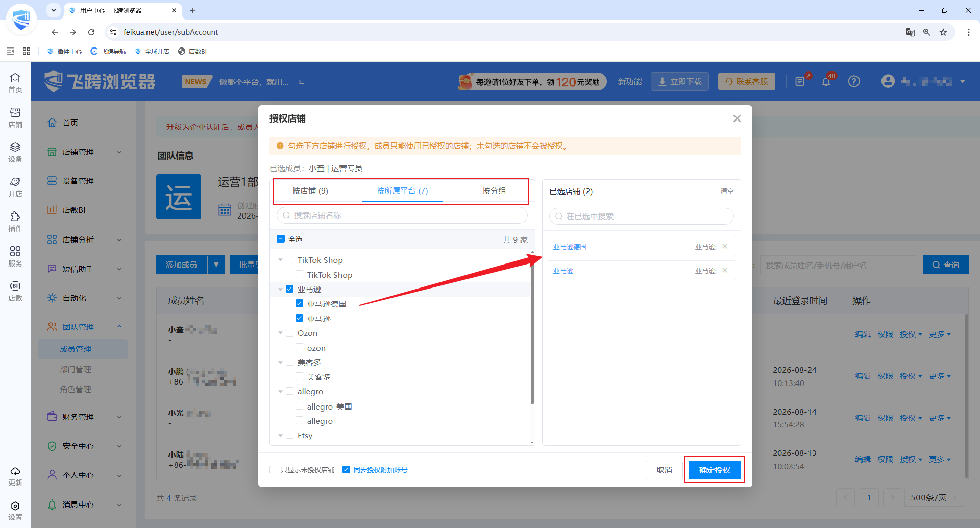Switch to the 按所属平台 (7) tab
Screen dimensions: 980x528
pos(402,191)
